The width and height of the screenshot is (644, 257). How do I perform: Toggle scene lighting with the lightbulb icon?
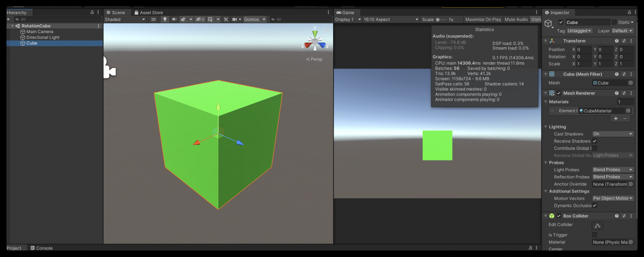click(165, 20)
